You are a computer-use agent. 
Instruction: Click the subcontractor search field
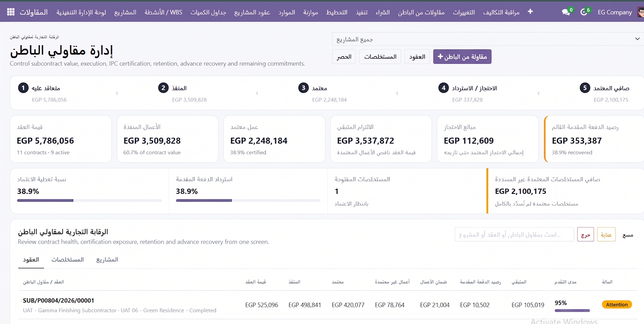[x=514, y=234]
